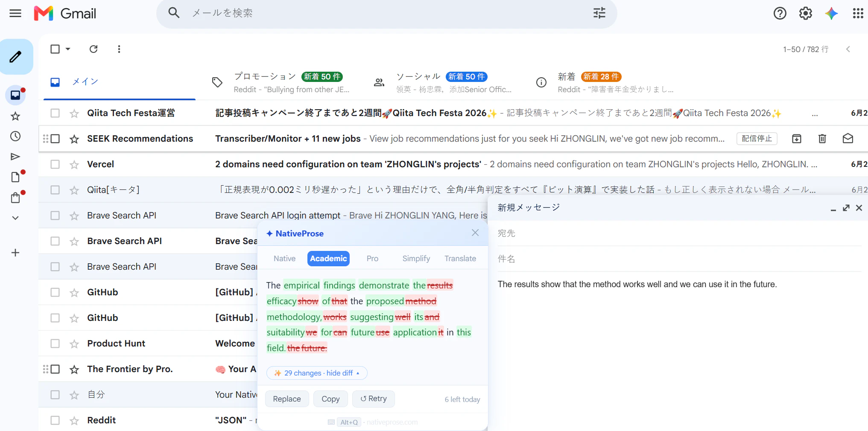Image resolution: width=868 pixels, height=431 pixels.
Task: Click the compose message body text
Action: click(637, 284)
